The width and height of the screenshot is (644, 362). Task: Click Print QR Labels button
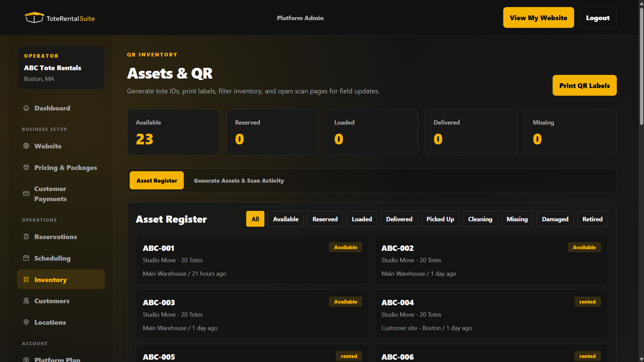point(584,85)
